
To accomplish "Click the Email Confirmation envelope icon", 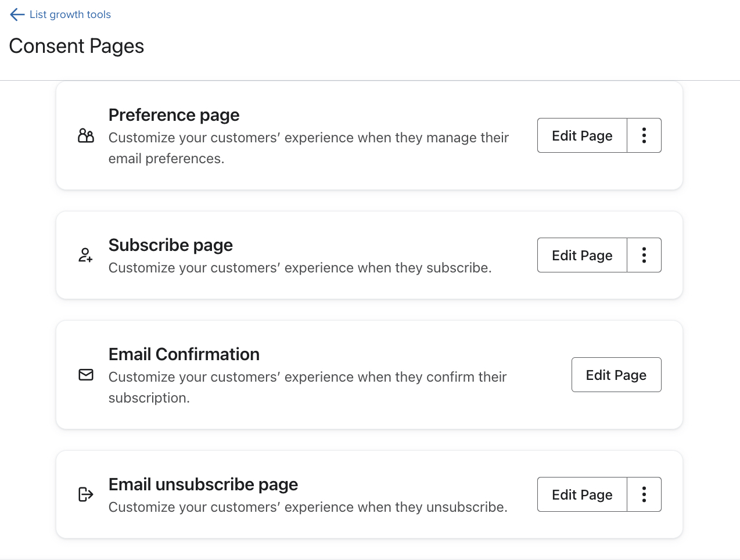I will [x=85, y=375].
